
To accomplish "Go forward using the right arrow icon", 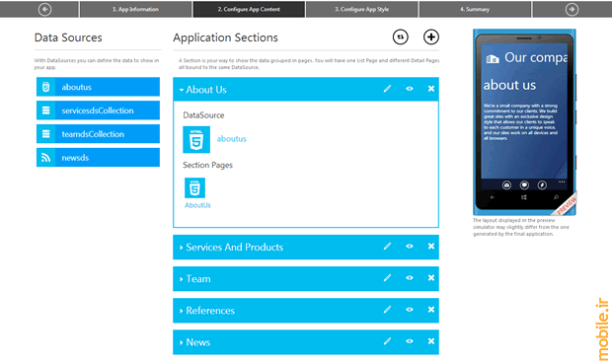I will (572, 9).
